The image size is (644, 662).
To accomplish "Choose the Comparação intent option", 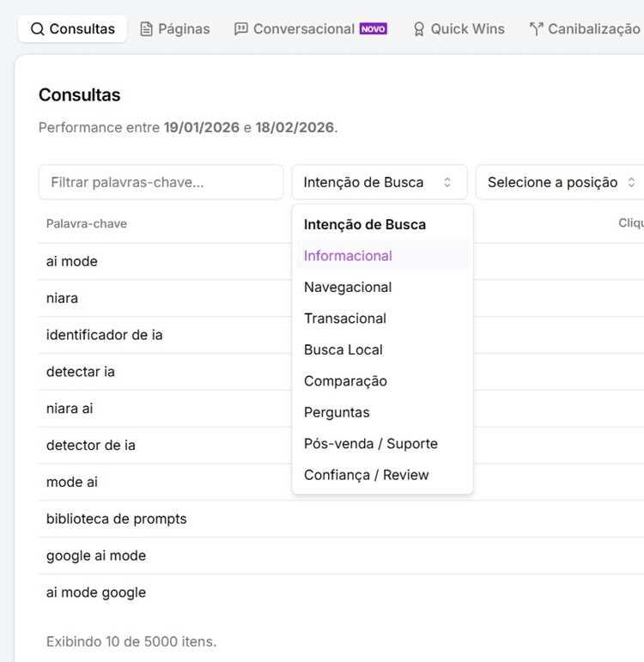I will tap(345, 381).
